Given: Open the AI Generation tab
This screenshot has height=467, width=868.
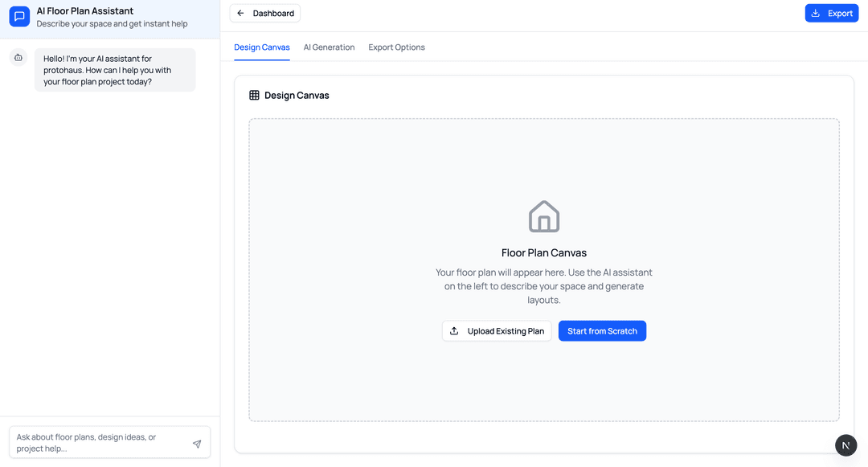Looking at the screenshot, I should (x=329, y=47).
